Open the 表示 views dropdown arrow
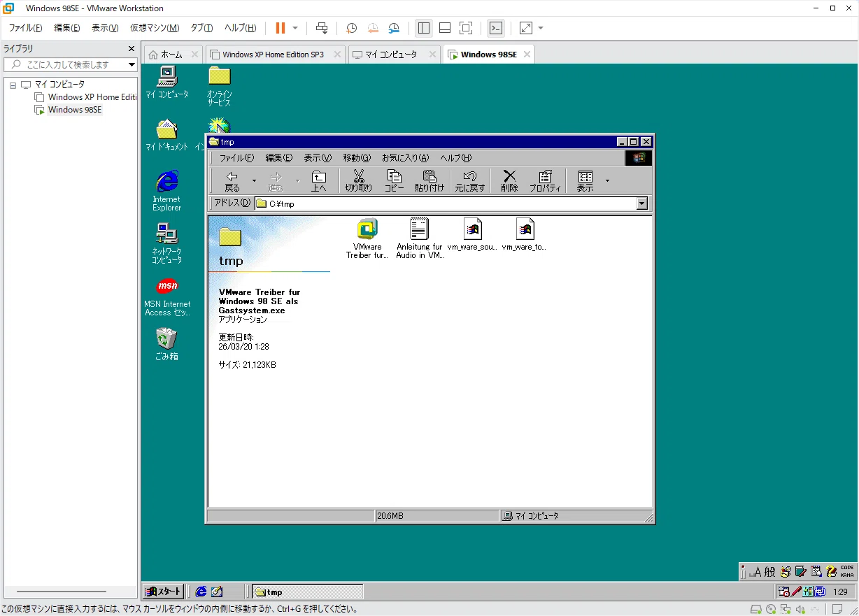Image resolution: width=859 pixels, height=616 pixels. (607, 181)
